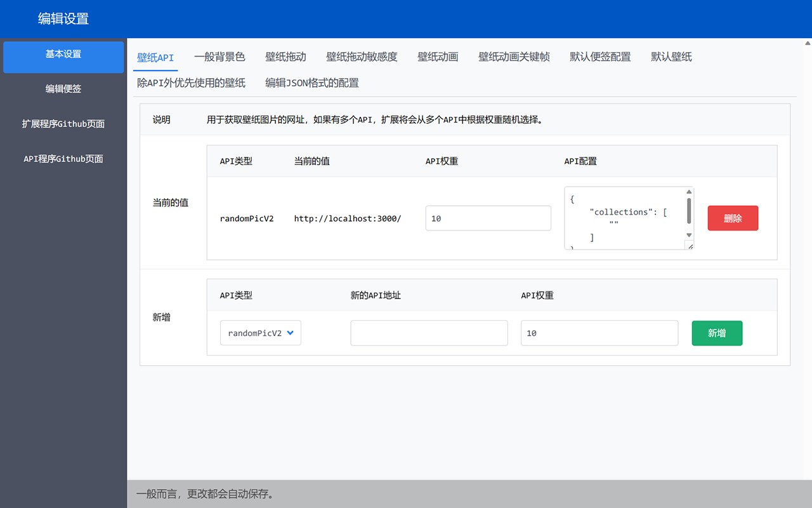812x508 pixels.
Task: Click the red 删除 button
Action: point(733,218)
